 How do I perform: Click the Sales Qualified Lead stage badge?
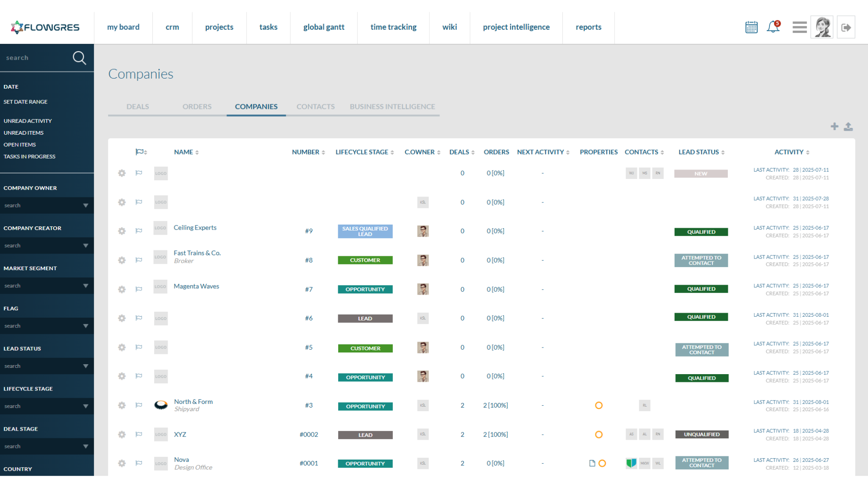(x=365, y=231)
